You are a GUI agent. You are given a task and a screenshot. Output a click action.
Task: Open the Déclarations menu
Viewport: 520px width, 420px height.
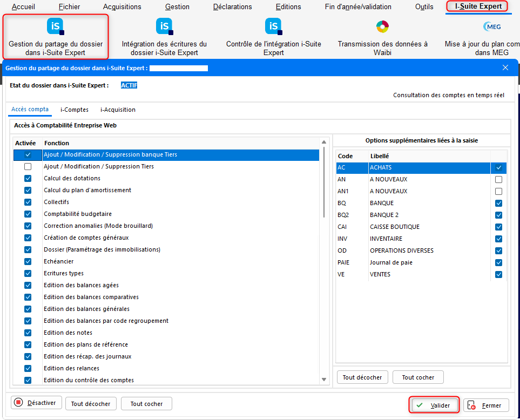232,7
